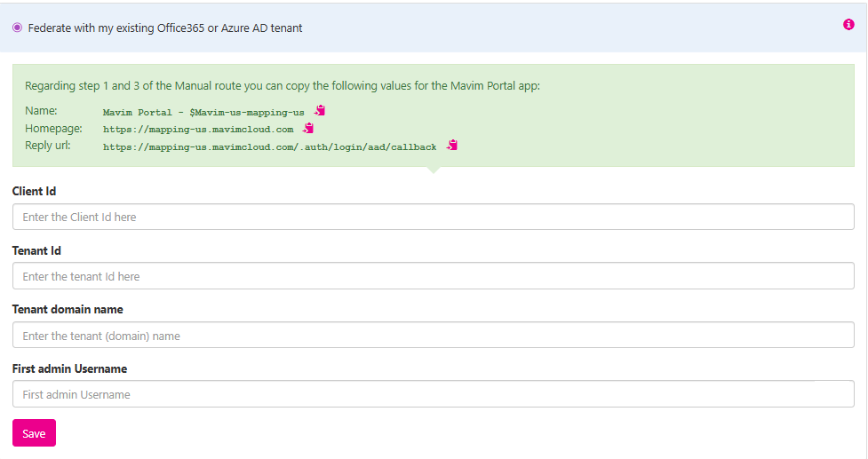Focus the Client Id input field
The image size is (868, 459).
click(x=433, y=217)
